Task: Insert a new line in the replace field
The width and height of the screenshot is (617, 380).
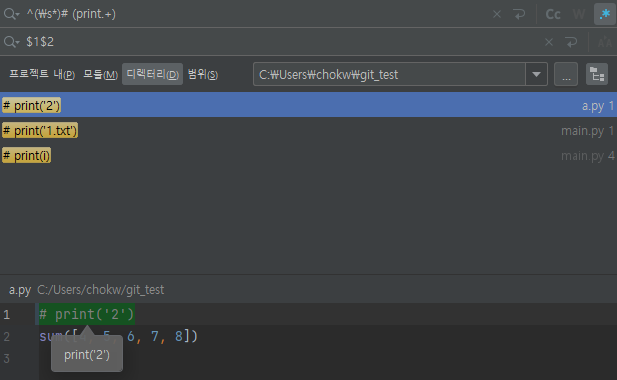Action: tap(571, 42)
